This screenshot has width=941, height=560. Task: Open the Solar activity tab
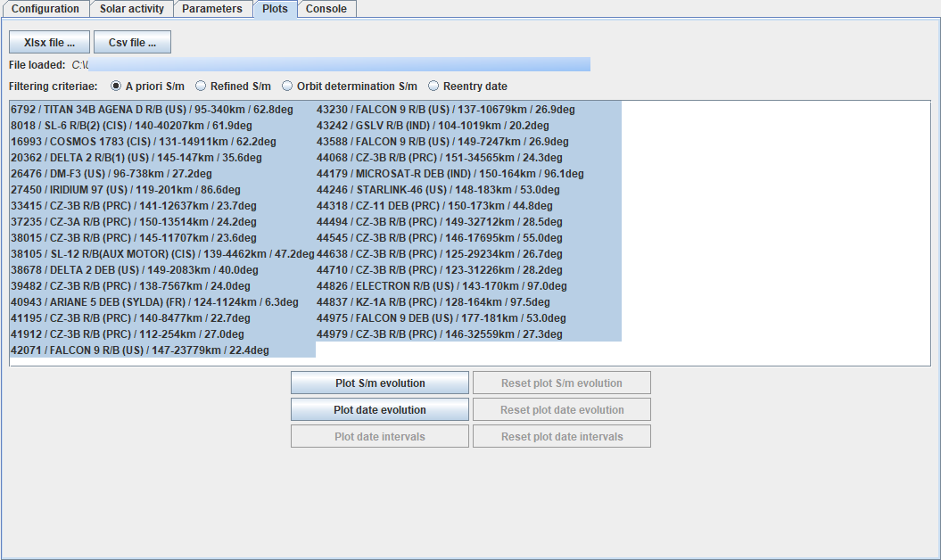(131, 9)
